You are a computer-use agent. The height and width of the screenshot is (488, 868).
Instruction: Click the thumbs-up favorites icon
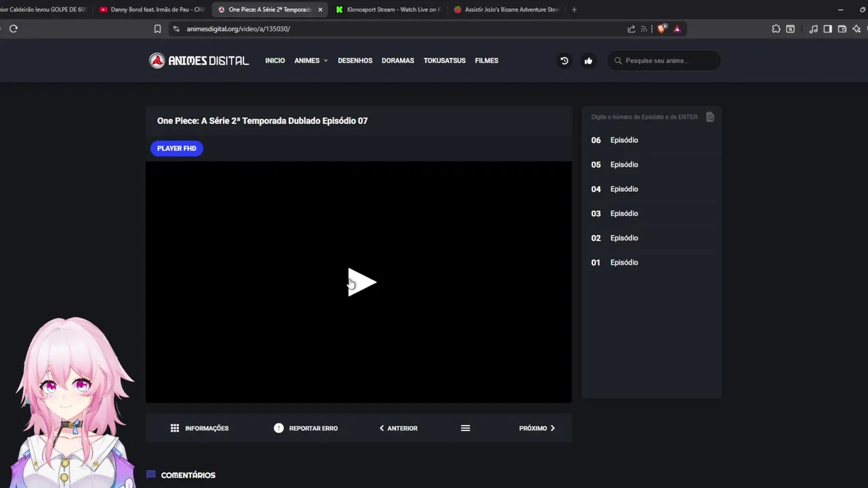pos(588,60)
